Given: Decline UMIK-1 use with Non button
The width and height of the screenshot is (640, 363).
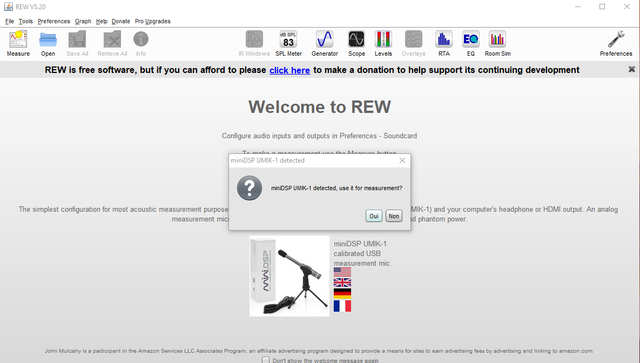Looking at the screenshot, I should (394, 216).
